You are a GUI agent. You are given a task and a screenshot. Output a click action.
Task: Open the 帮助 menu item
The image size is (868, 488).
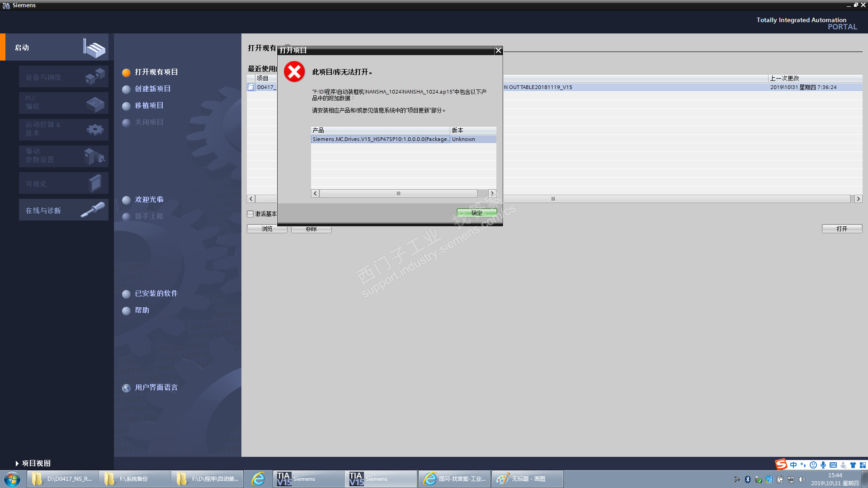click(142, 310)
